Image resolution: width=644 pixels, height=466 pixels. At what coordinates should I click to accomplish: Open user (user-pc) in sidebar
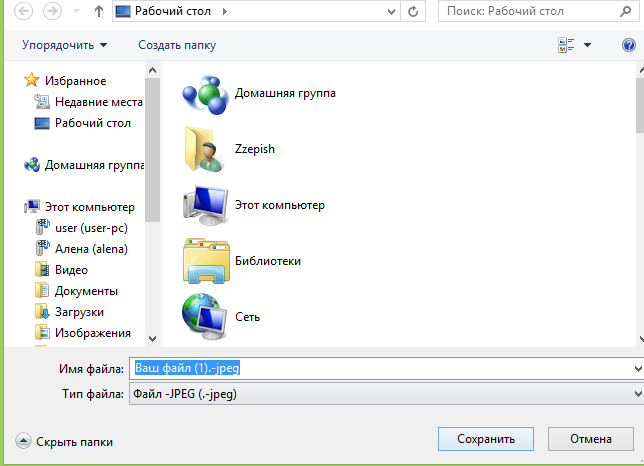91,228
